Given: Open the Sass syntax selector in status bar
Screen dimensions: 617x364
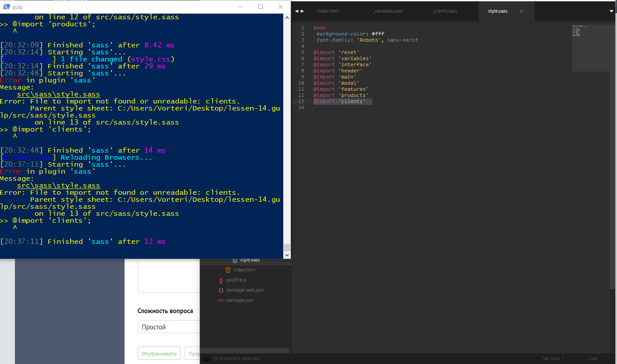Looking at the screenshot, I should pyautogui.click(x=593, y=358).
